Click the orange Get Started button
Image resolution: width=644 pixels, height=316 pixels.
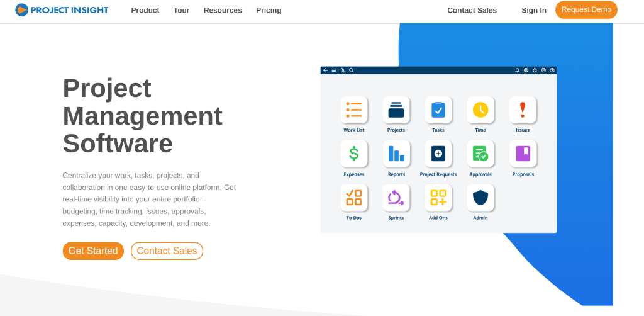click(x=93, y=251)
